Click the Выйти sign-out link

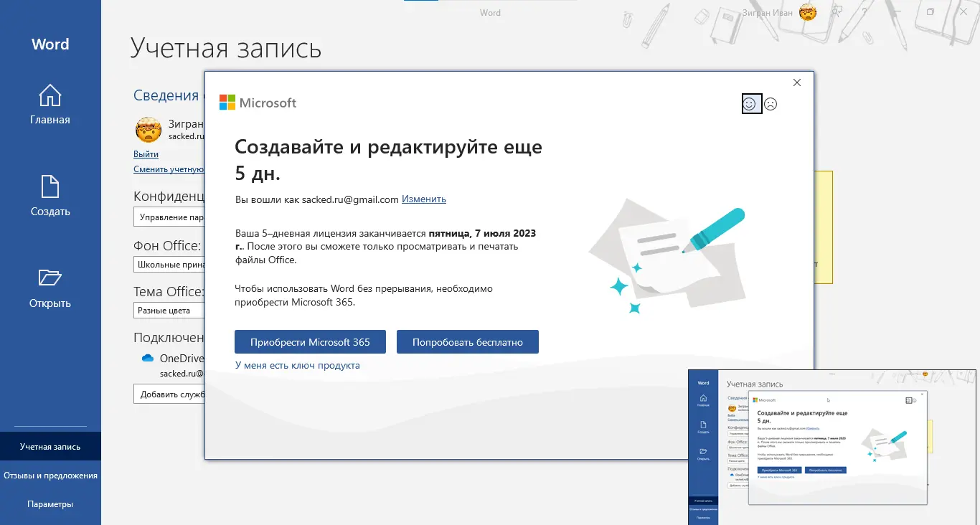tap(146, 154)
